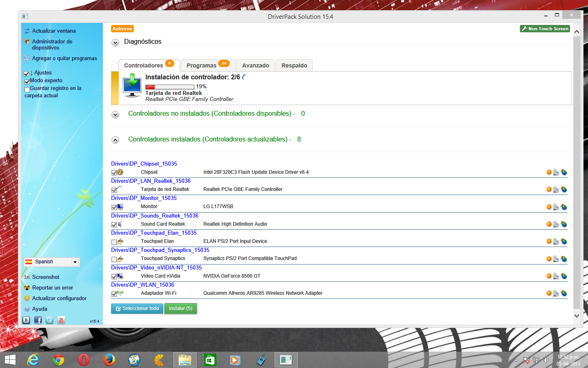This screenshot has width=588, height=368.
Task: Open Windows Store from the taskbar
Action: [x=210, y=360]
